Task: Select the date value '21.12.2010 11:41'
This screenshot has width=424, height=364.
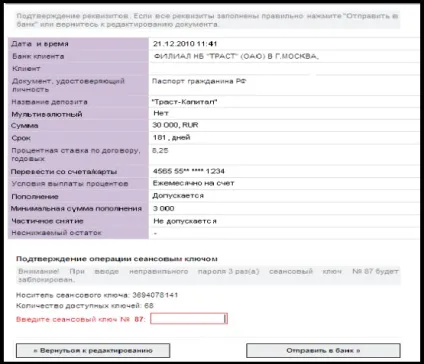Action: [185, 44]
